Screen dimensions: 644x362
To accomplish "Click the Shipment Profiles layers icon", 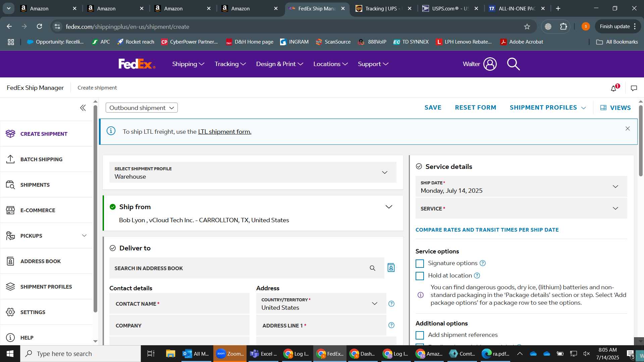I will pyautogui.click(x=10, y=287).
